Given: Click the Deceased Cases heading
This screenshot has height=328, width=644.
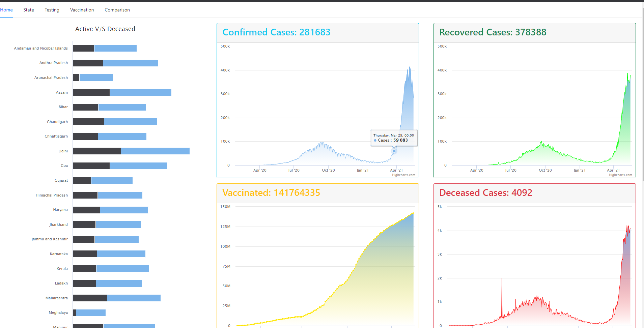Looking at the screenshot, I should [x=485, y=192].
